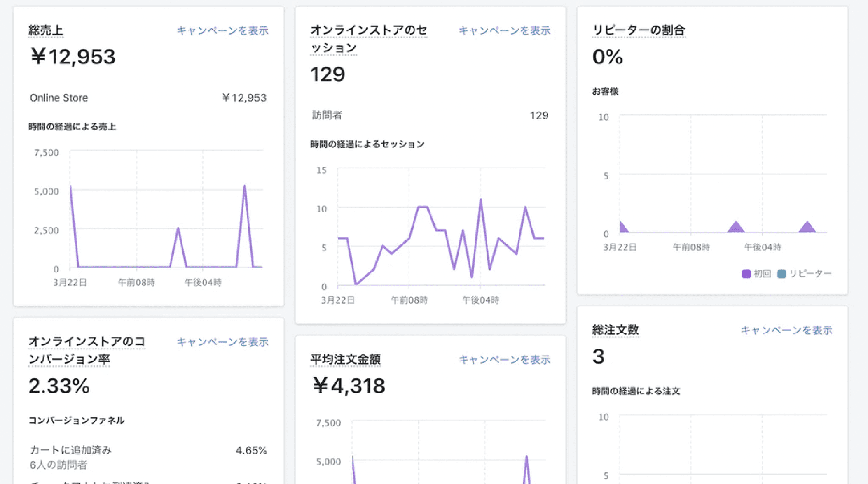Open campaign link in 平均注文金額 card
Screen dimensions: 868x484
[504, 360]
